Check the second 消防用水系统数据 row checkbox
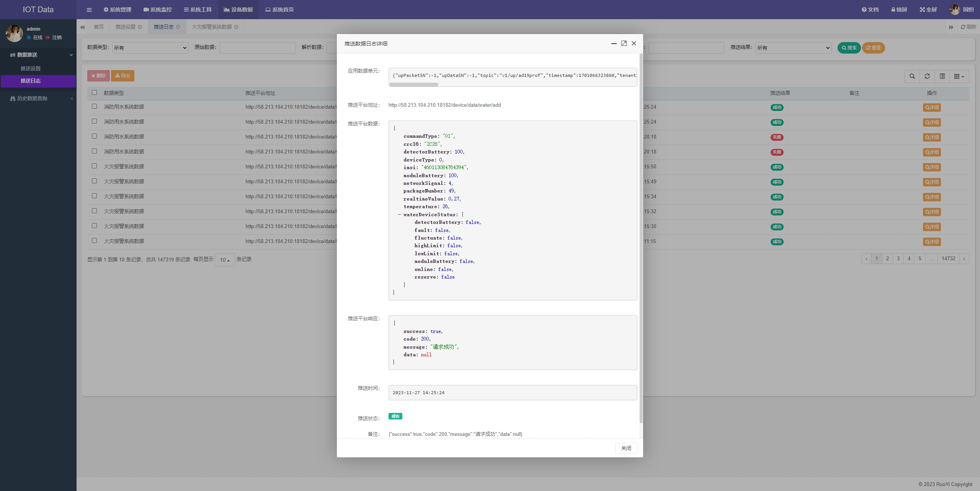Image resolution: width=980 pixels, height=491 pixels. [94, 121]
